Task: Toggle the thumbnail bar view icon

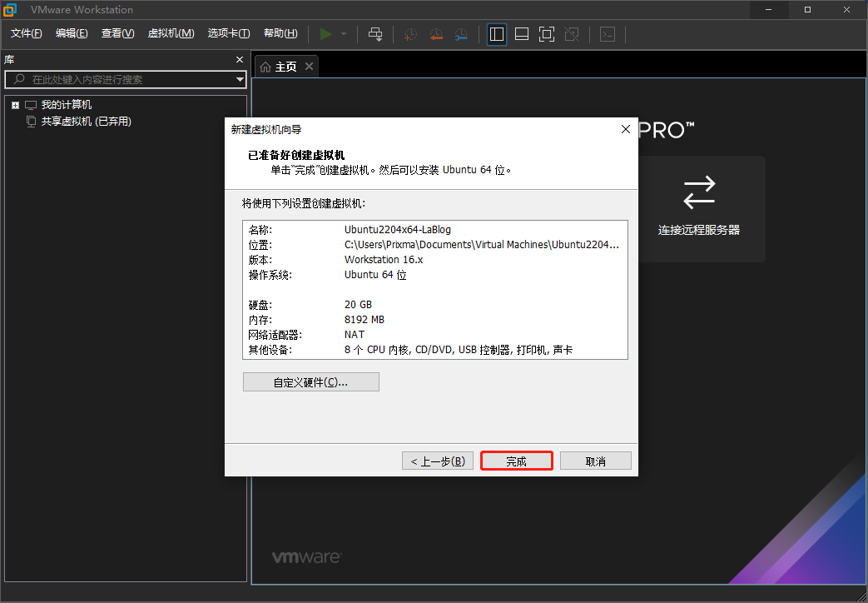Action: 522,34
